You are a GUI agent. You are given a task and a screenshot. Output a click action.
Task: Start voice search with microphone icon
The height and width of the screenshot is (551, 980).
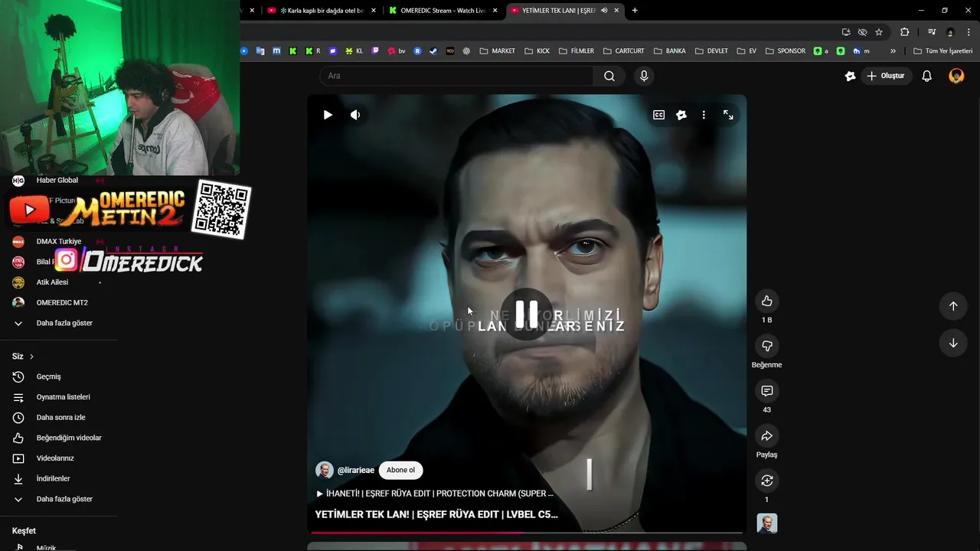[644, 76]
